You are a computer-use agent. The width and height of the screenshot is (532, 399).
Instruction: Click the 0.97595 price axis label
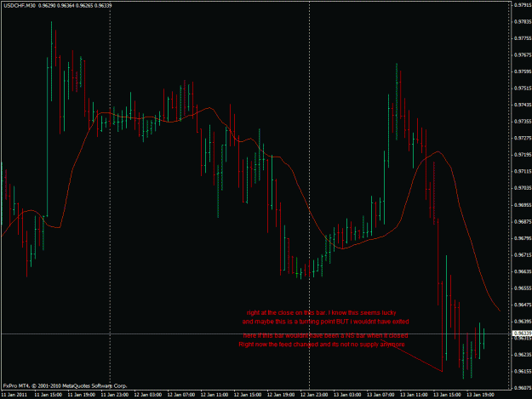point(523,71)
